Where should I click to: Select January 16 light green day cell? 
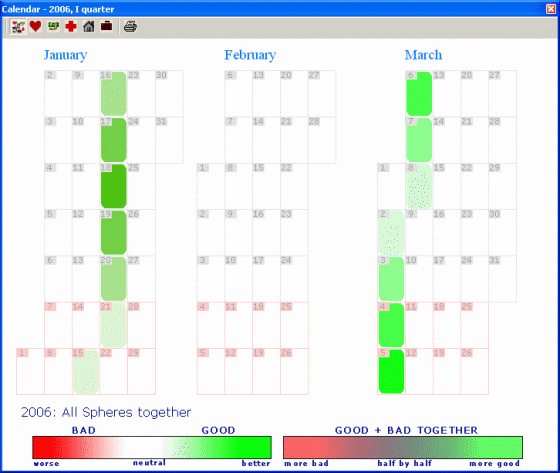coord(114,94)
